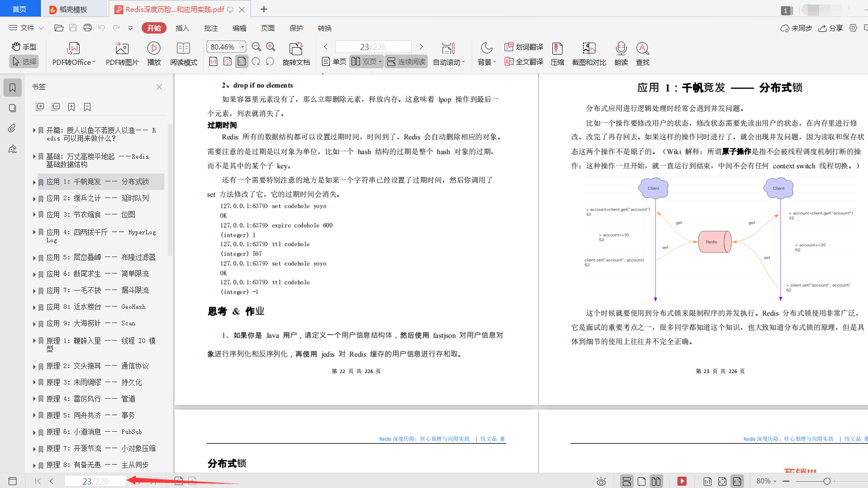
Task: Expand all bookmarks icon in 书签 panel
Action: 40,107
